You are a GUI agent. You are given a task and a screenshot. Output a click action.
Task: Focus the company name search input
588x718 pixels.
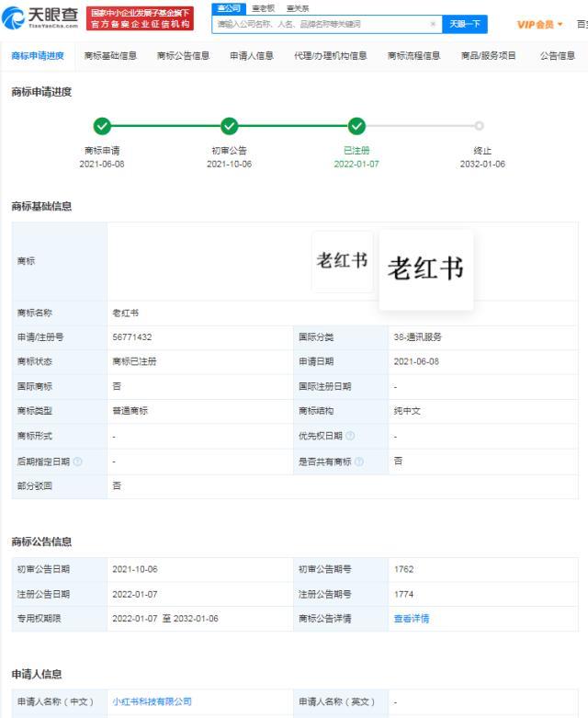coord(322,24)
